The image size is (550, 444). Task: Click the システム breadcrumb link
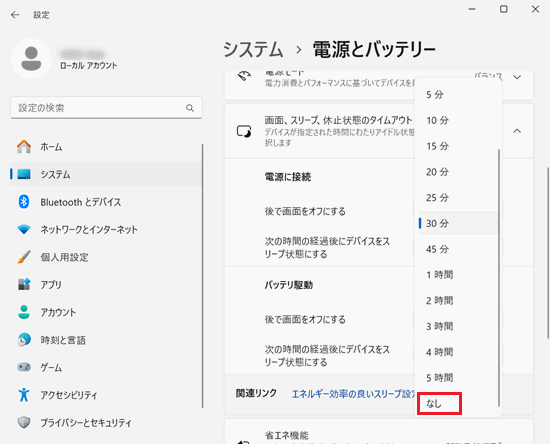[x=253, y=49]
